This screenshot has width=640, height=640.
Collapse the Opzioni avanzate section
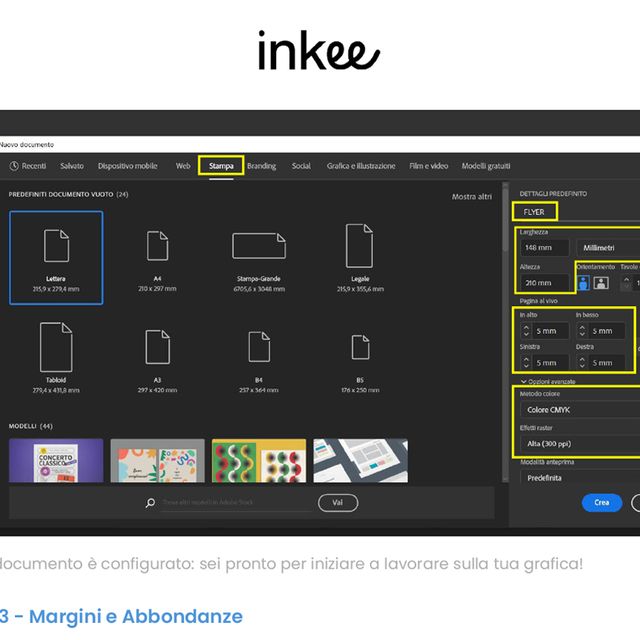(548, 382)
